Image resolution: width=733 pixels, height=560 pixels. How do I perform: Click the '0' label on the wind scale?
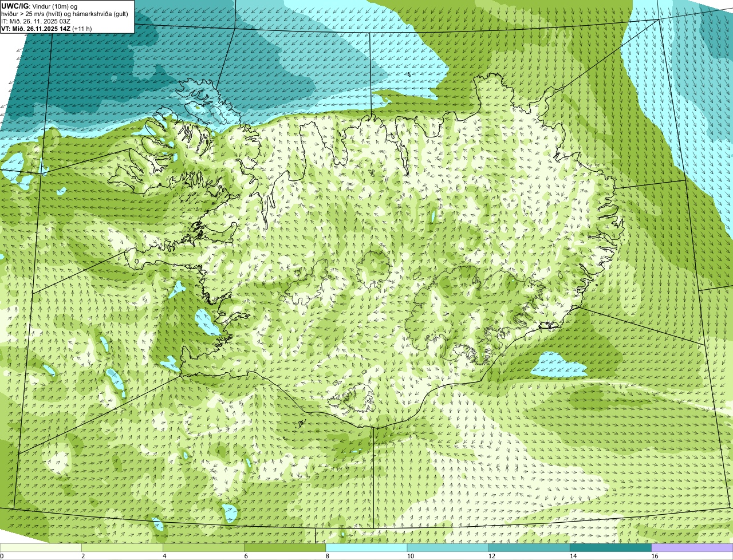point(2,556)
